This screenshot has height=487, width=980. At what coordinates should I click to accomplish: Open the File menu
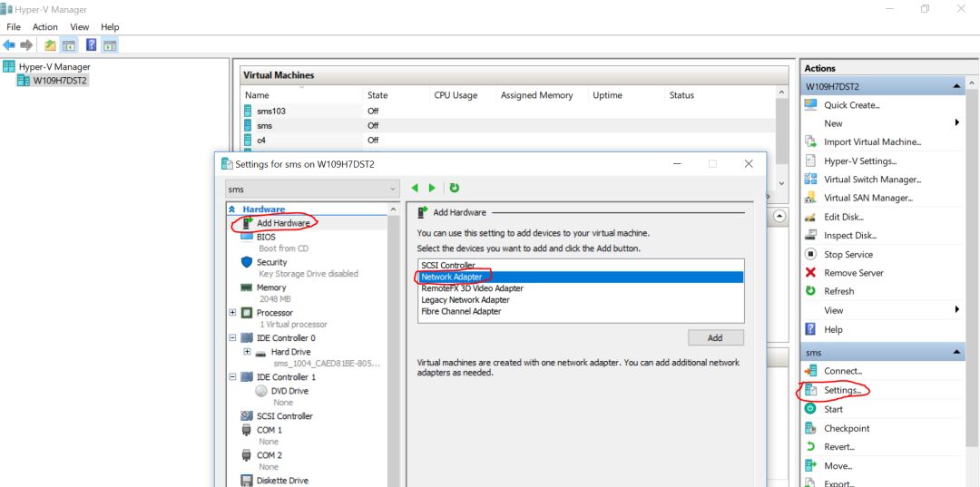(x=13, y=27)
